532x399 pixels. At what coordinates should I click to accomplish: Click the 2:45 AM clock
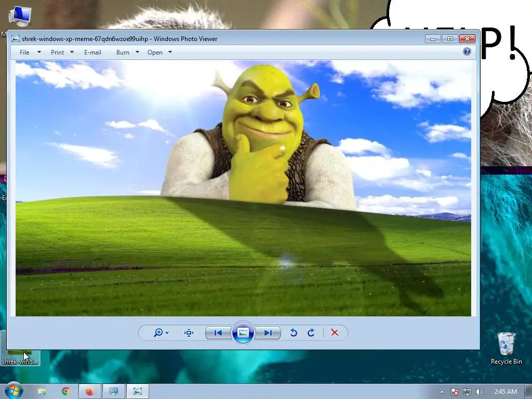coord(506,392)
